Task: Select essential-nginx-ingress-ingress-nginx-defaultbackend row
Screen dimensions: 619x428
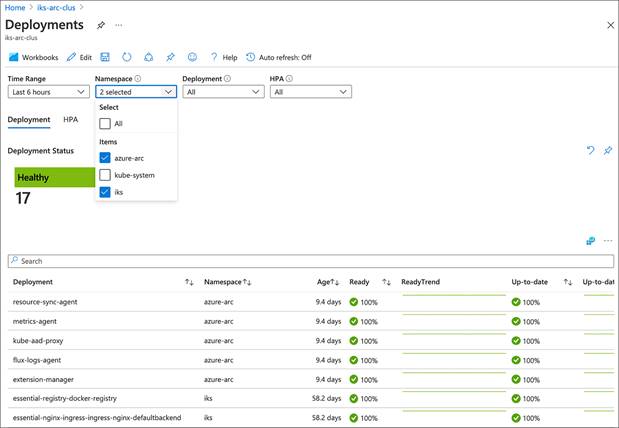Action: pos(311,418)
